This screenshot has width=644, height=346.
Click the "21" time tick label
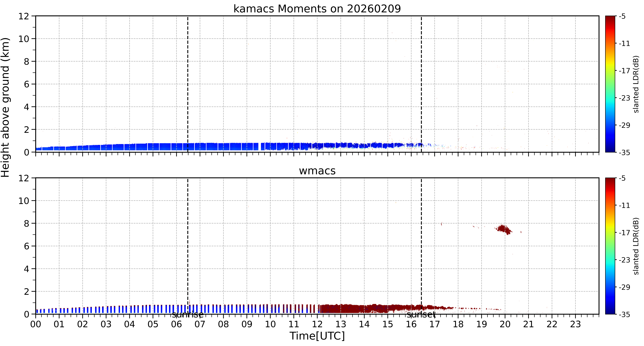(529, 324)
